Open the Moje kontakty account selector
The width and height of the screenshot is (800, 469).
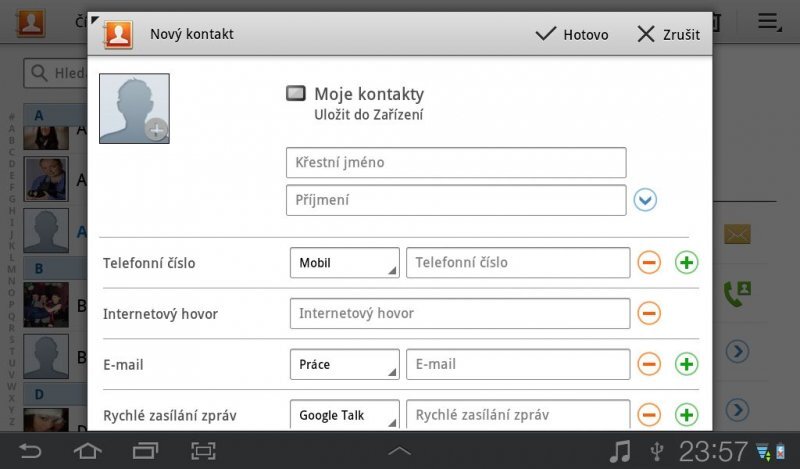point(355,104)
